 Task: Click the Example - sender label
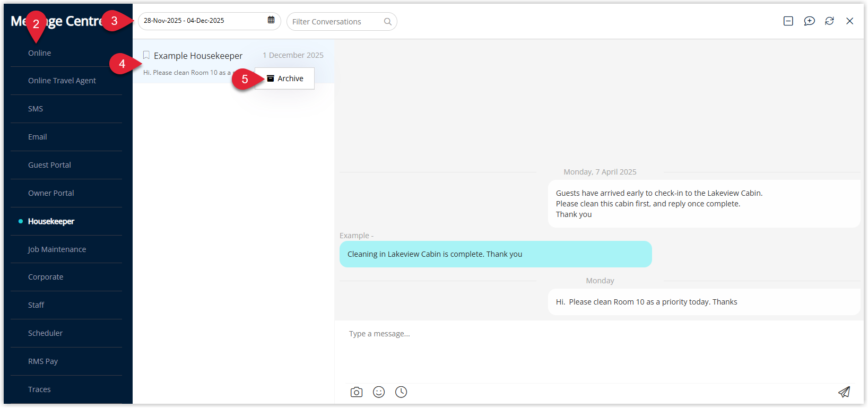coord(357,236)
